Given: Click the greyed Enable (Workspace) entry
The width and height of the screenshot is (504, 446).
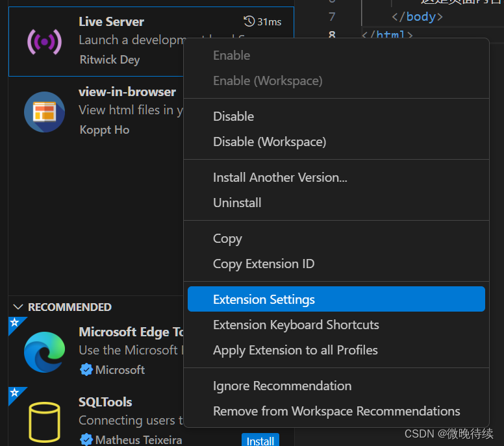Looking at the screenshot, I should [336, 81].
